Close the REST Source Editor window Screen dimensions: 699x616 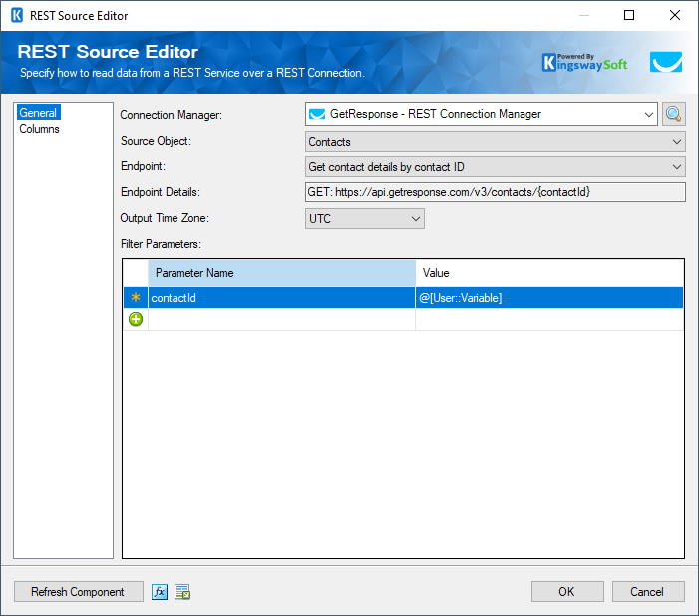click(675, 15)
